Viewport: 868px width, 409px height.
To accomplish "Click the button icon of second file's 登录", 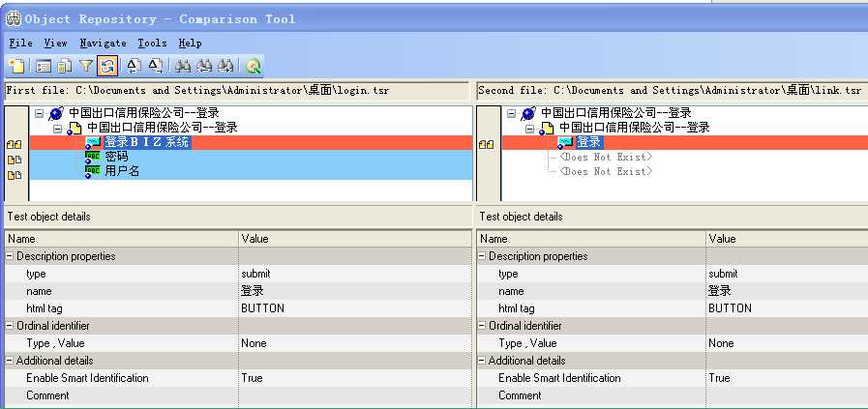I will click(x=565, y=143).
